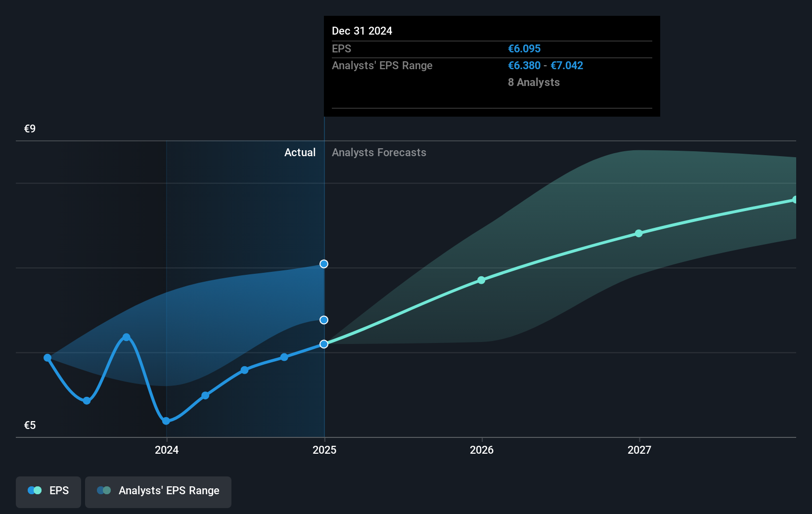
Task: Click the 'Analysts Forecasts' section label
Action: (x=379, y=153)
